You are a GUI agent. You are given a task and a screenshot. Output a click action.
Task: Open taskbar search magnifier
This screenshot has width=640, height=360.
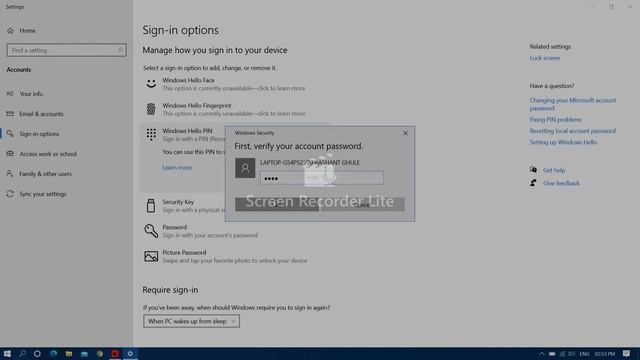point(22,354)
